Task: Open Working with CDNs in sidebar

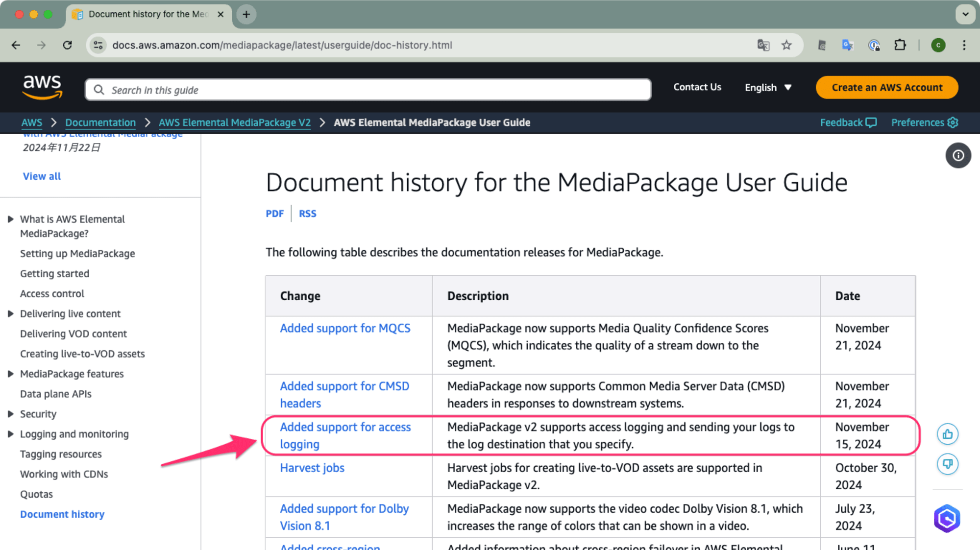Action: (x=64, y=475)
